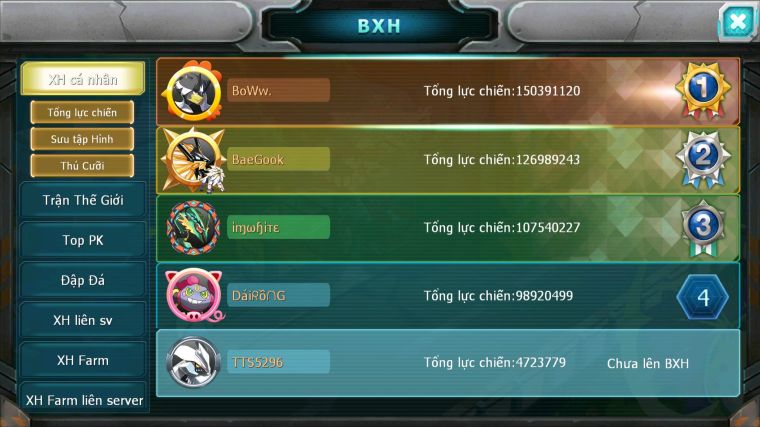Select Tổng lực chiến sub-category
This screenshot has height=427, width=760.
click(82, 112)
